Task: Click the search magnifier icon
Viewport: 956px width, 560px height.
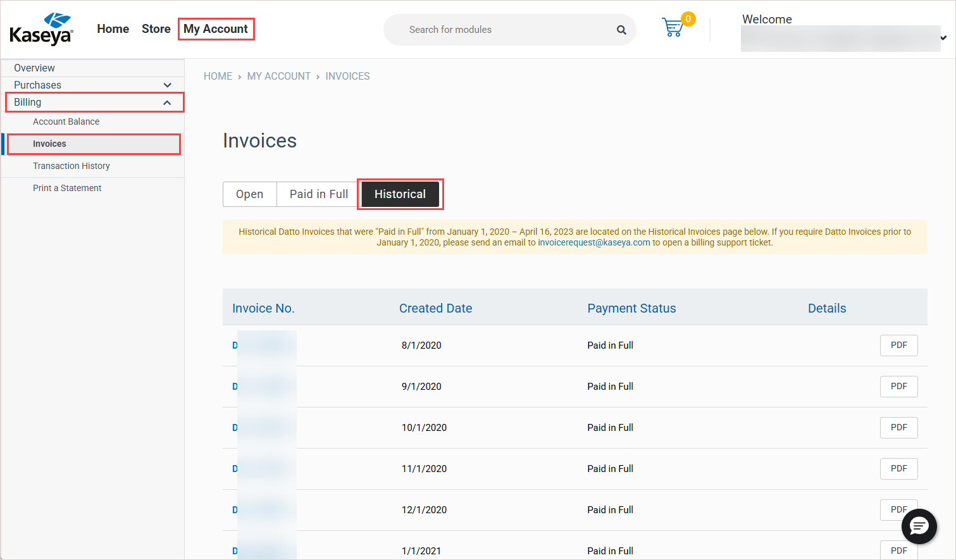Action: click(x=621, y=30)
